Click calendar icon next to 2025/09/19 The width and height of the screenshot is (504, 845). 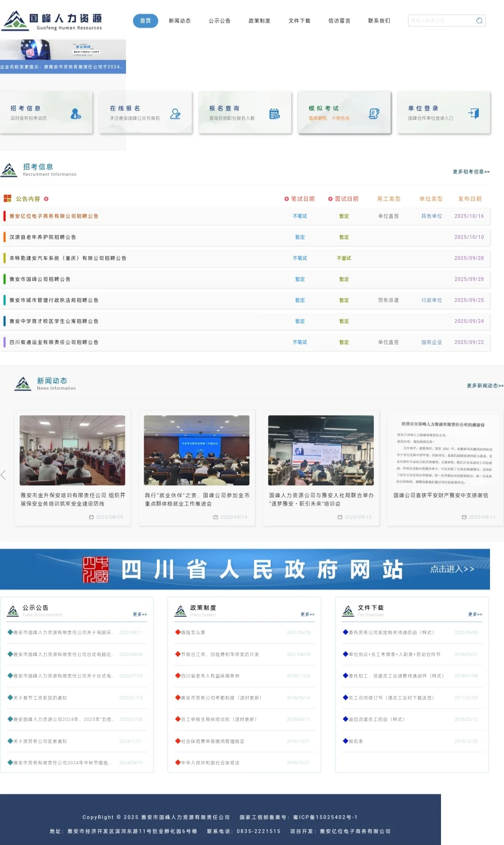point(216,517)
